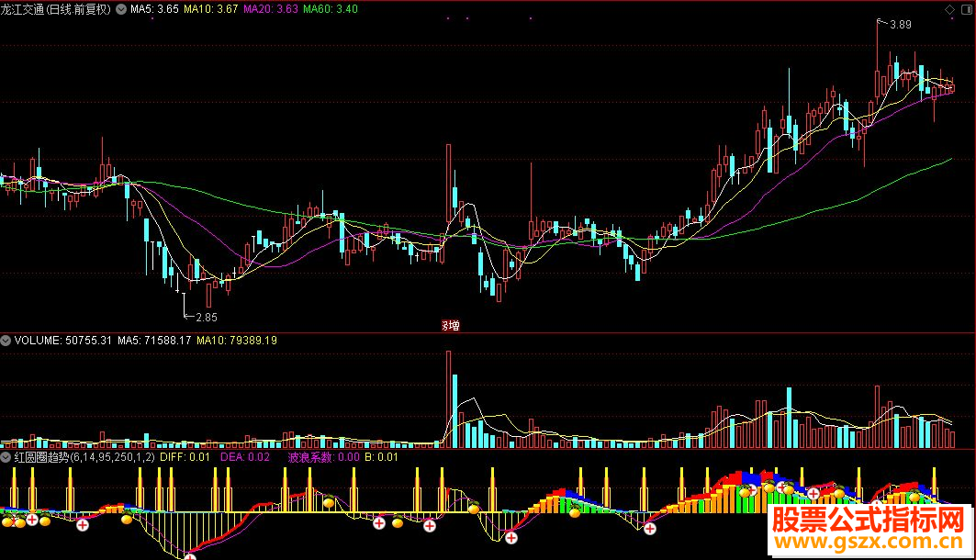
Task: Click the volume MA10: 79389.19 label
Action: coord(237,341)
